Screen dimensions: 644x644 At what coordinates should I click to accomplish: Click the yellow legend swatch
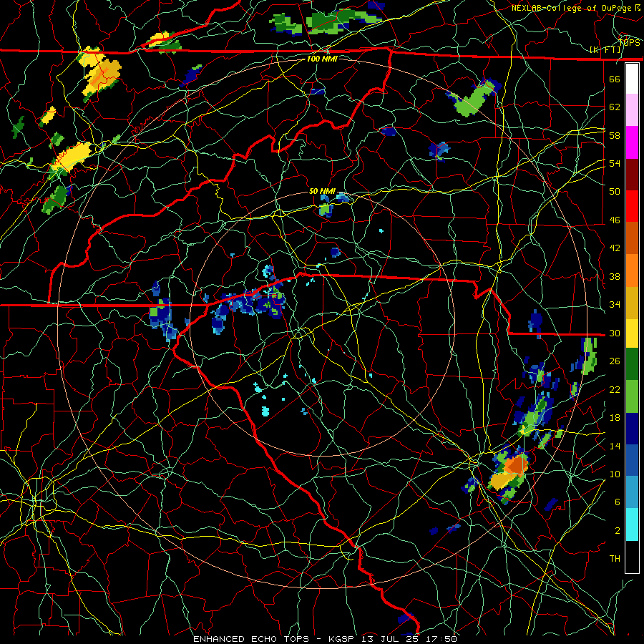click(x=632, y=333)
